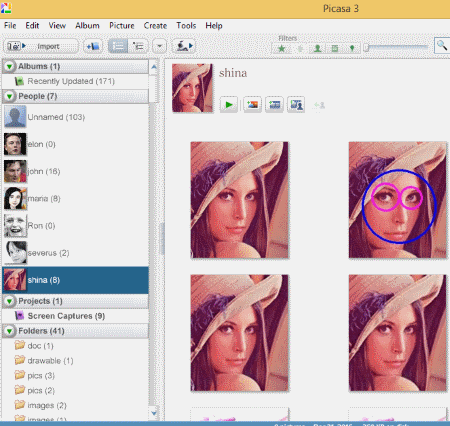Screen dimensions: 450x426
Task: Click the upload to web albums icon
Action: [x=184, y=46]
